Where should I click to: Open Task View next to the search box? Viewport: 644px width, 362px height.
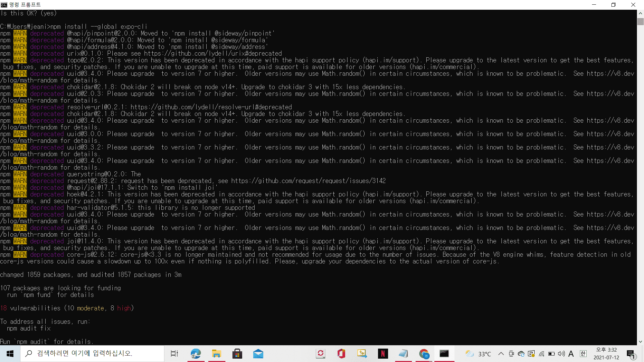click(x=174, y=354)
